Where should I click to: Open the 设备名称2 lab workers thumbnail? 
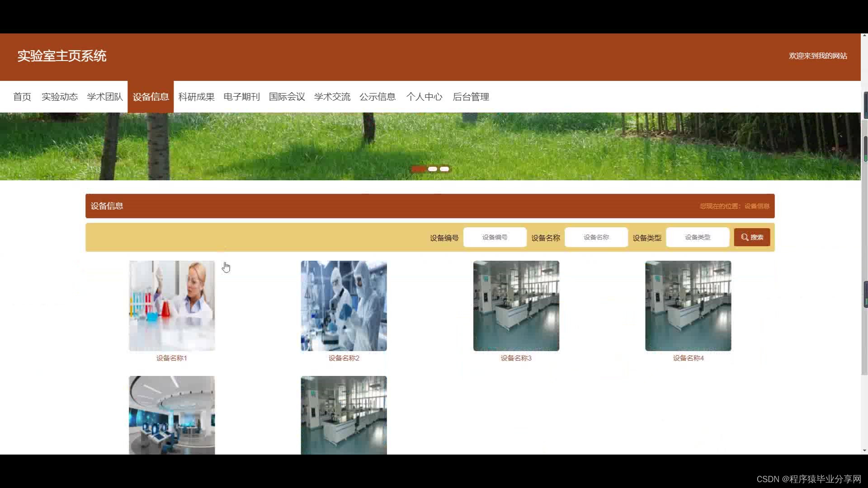click(x=344, y=305)
